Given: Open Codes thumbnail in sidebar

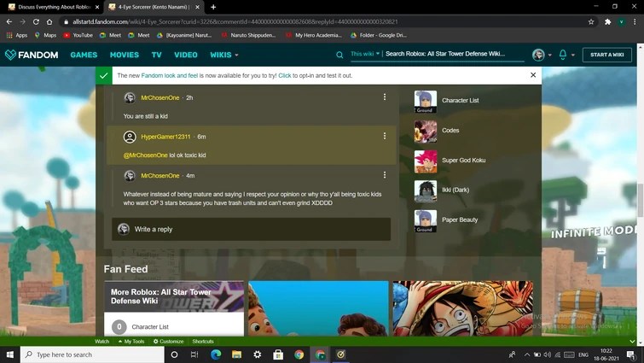Looking at the screenshot, I should pyautogui.click(x=426, y=132).
